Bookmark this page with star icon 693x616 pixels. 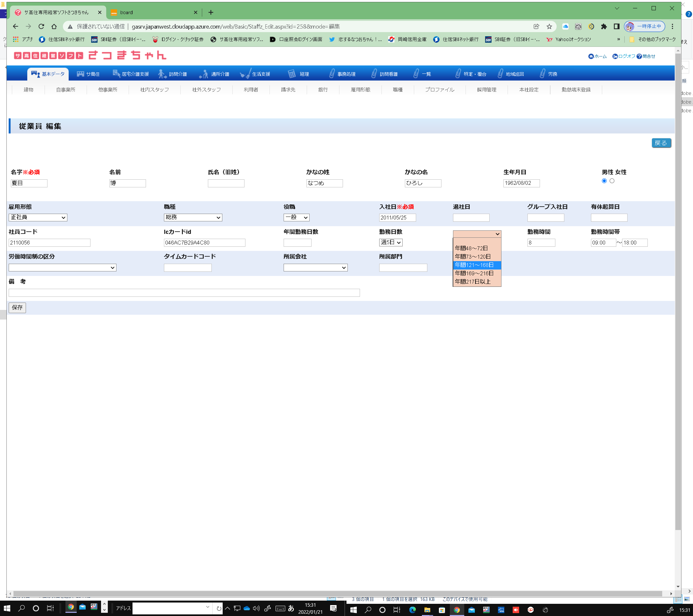(549, 26)
